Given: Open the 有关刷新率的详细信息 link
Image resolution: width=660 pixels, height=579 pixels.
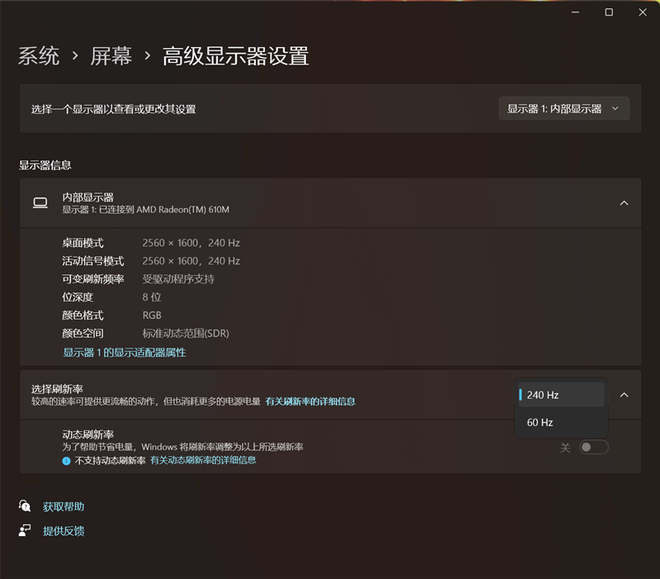Looking at the screenshot, I should tap(310, 401).
